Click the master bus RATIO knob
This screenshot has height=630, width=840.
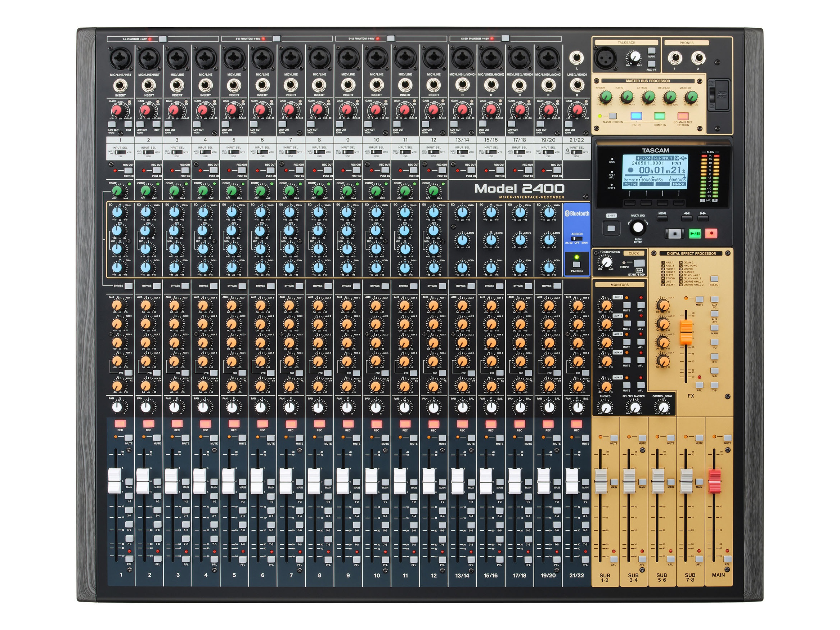pos(627,96)
